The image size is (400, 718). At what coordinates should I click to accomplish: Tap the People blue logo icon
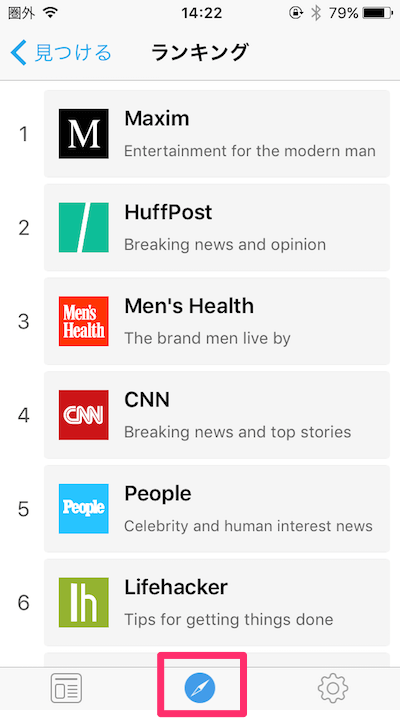(83, 509)
